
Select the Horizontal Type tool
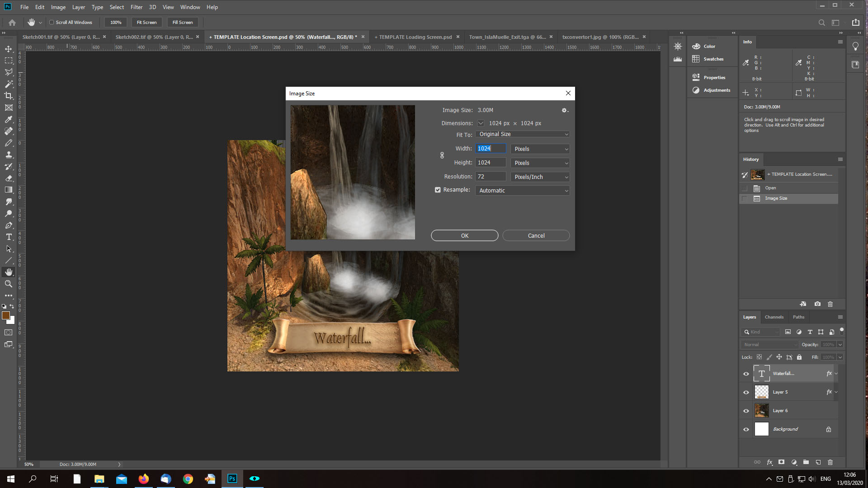[9, 237]
